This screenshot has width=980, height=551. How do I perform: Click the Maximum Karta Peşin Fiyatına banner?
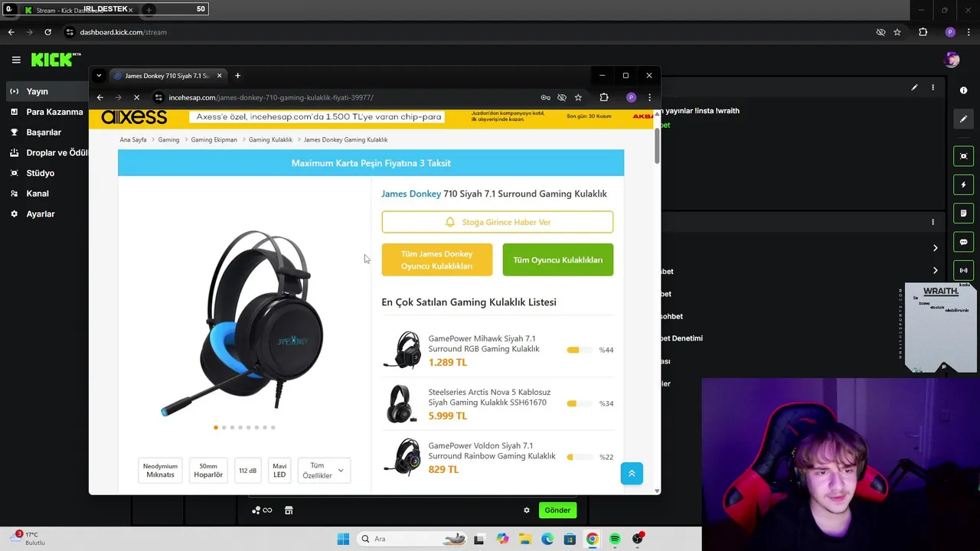click(x=371, y=163)
